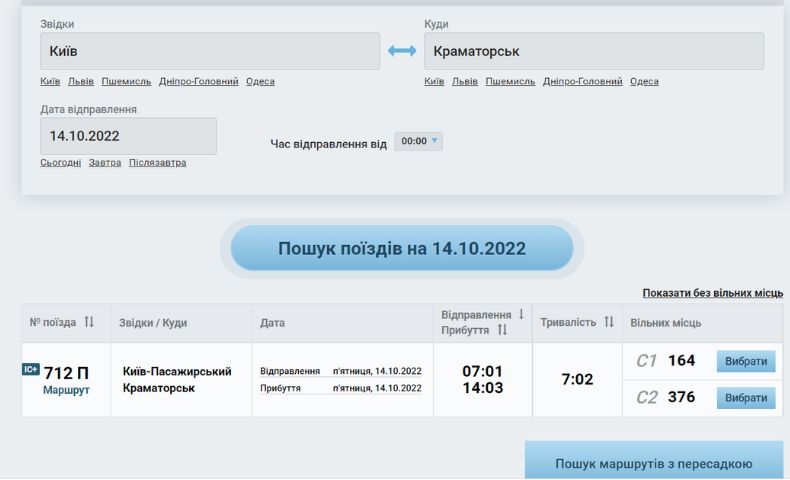The image size is (790, 480).
Task: Choose C1 class seats with Вибрати
Action: (746, 361)
